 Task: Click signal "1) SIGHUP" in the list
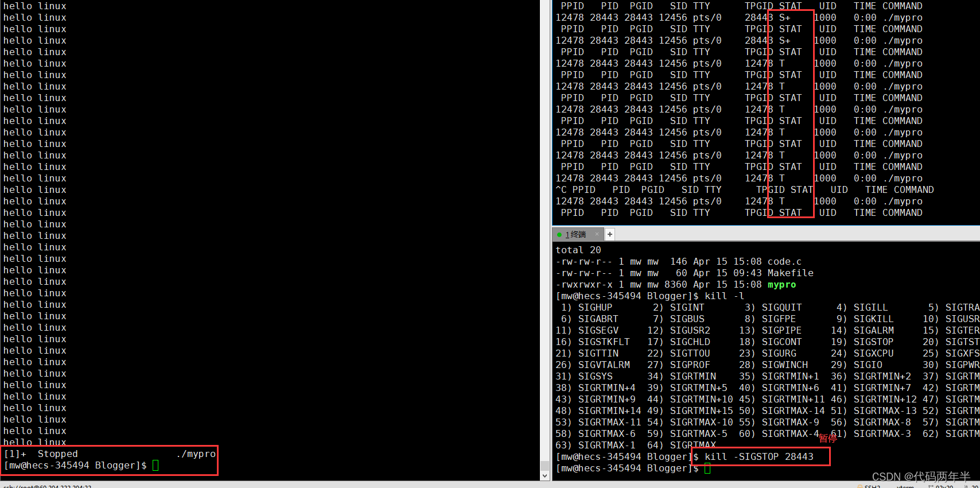(x=586, y=308)
